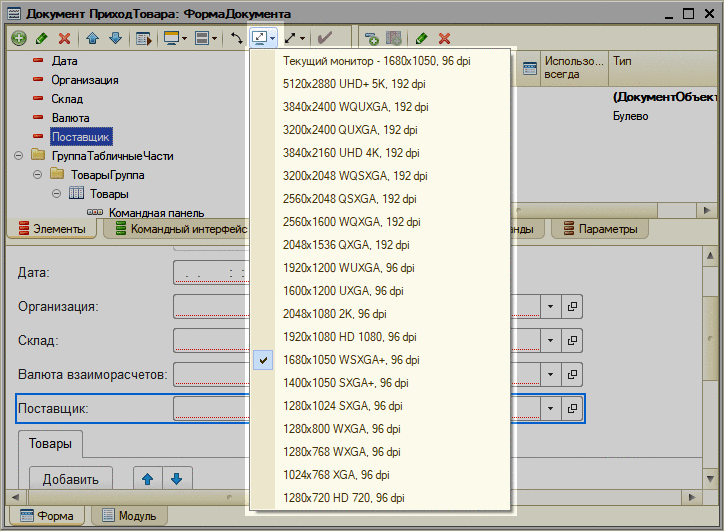Choose 2560x1600 WQXGA resolution

(380, 222)
